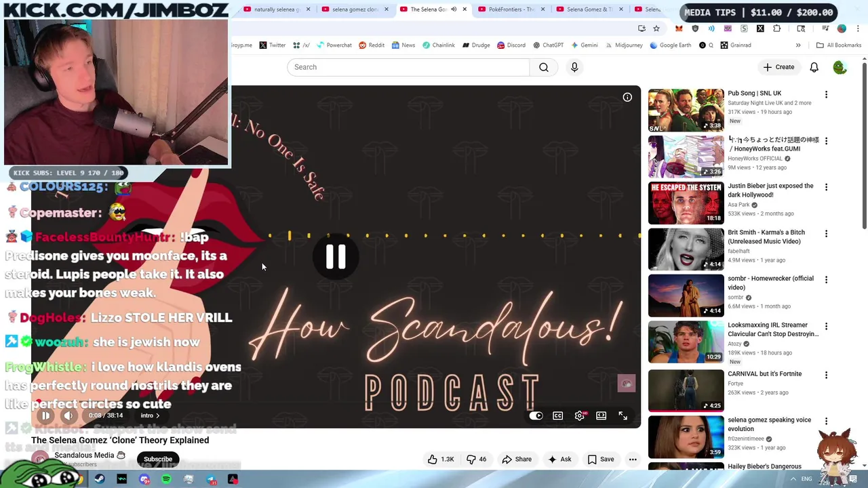Click the Ask button
Viewport: 868px width, 488px height.
(x=559, y=459)
